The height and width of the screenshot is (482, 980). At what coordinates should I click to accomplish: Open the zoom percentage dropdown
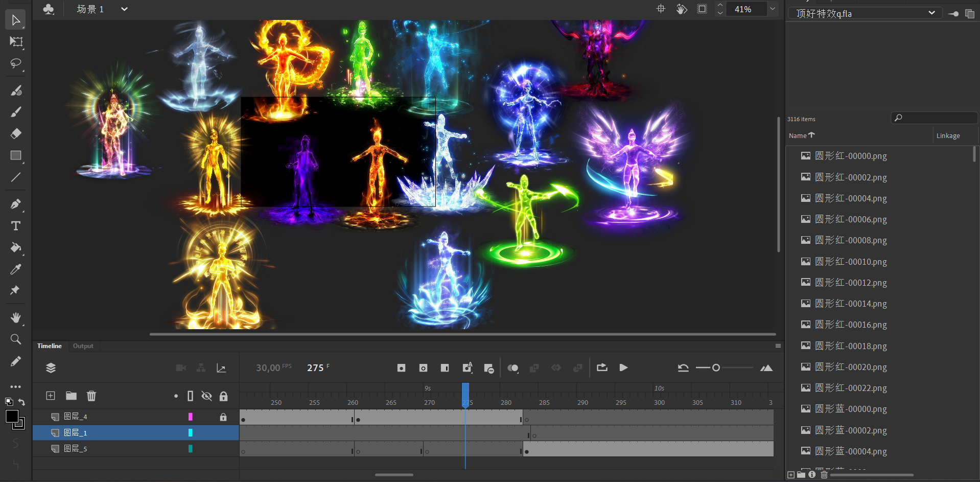[773, 9]
